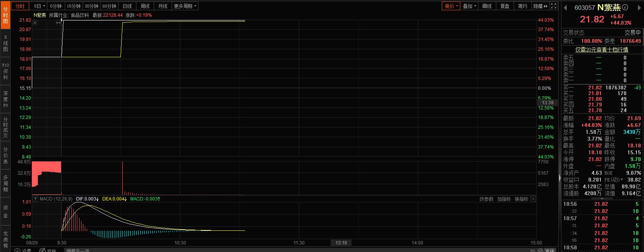
Task: Open the K线图 sidebar tab
Action: [5, 43]
